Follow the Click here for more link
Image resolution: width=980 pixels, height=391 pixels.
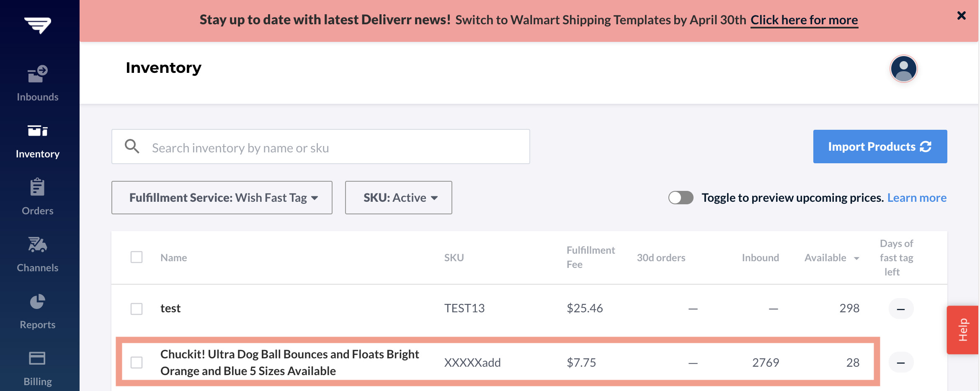pos(804,20)
